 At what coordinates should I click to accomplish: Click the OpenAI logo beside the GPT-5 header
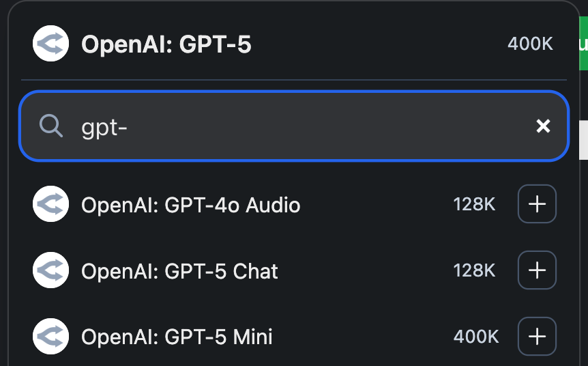(x=50, y=44)
